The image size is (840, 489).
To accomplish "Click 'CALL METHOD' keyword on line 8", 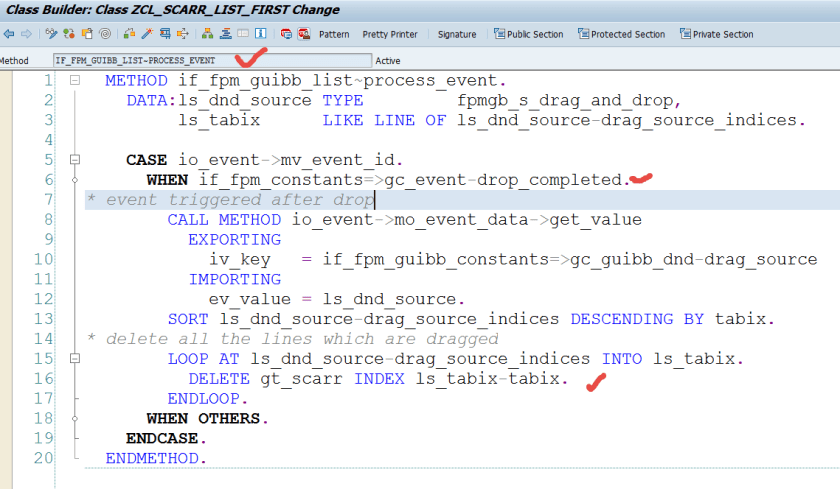I will coord(224,220).
